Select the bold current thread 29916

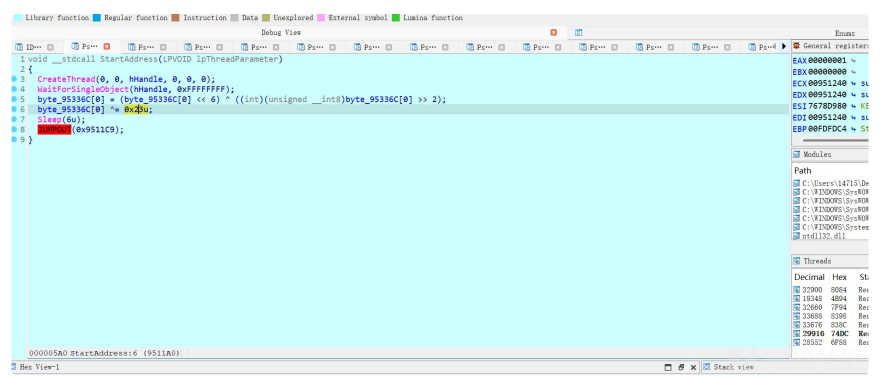[831, 334]
